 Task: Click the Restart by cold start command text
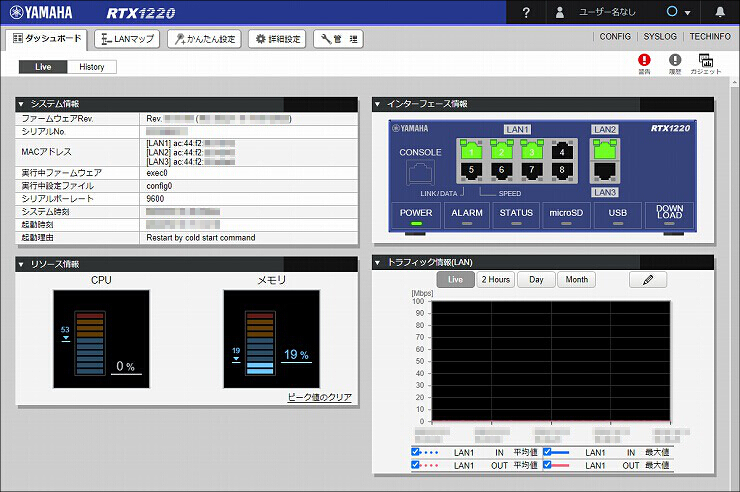[x=201, y=238]
